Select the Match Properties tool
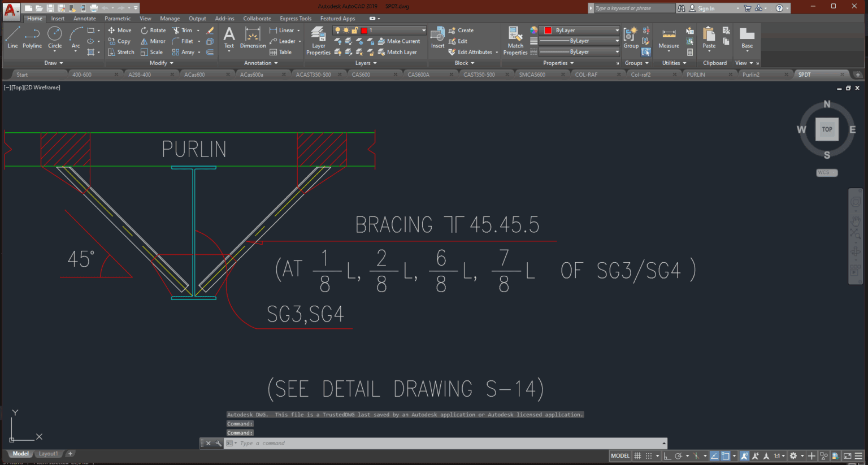This screenshot has height=465, width=868. pos(515,40)
